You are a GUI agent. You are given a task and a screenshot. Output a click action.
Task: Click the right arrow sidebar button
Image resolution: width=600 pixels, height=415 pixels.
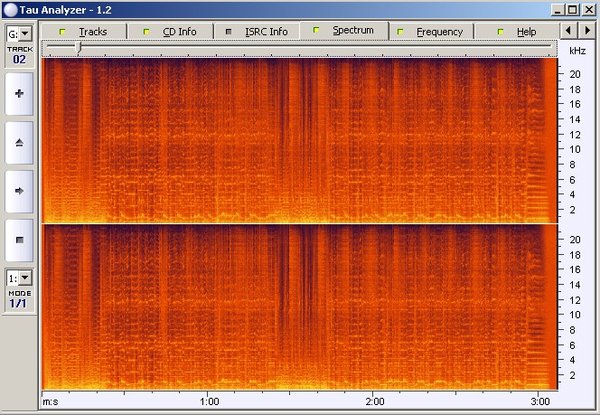(19, 191)
